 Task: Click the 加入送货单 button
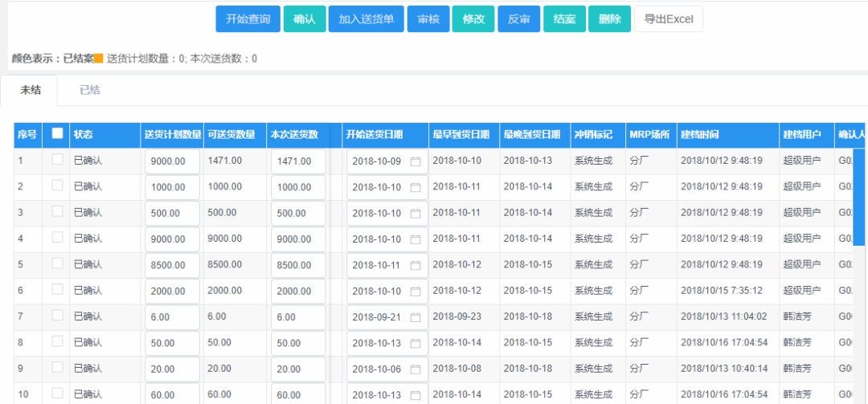tap(366, 19)
